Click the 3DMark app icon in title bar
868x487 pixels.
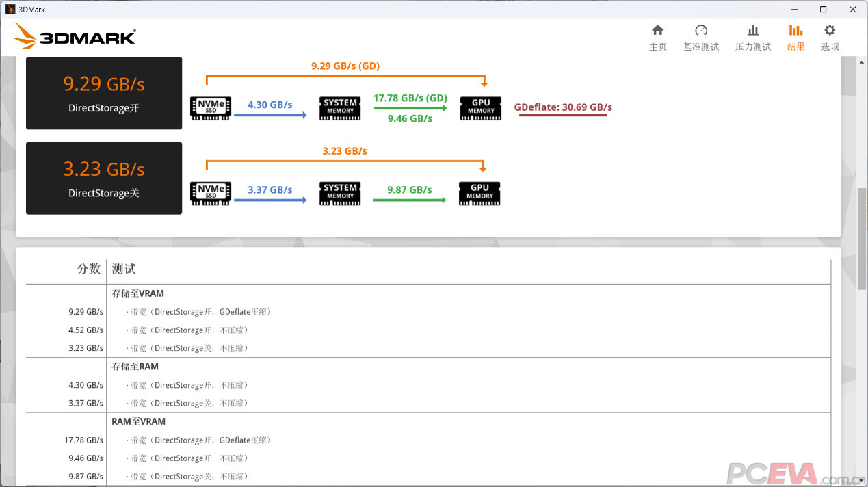(x=10, y=9)
